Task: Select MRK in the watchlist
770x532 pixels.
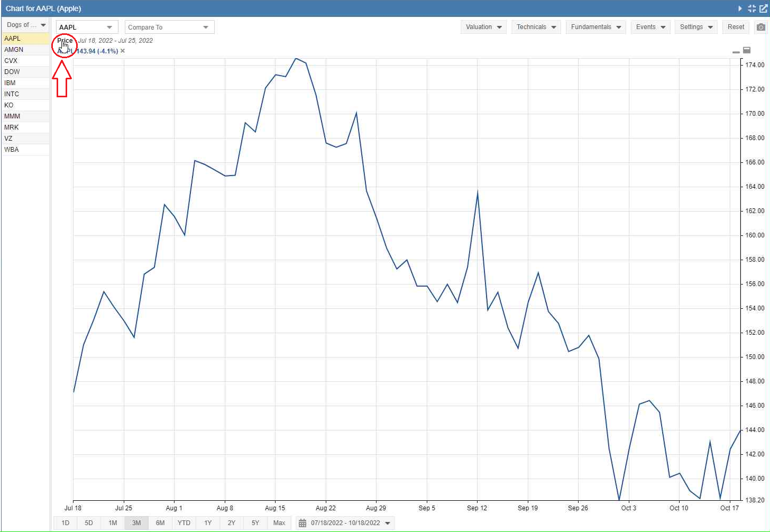Action: click(x=25, y=127)
